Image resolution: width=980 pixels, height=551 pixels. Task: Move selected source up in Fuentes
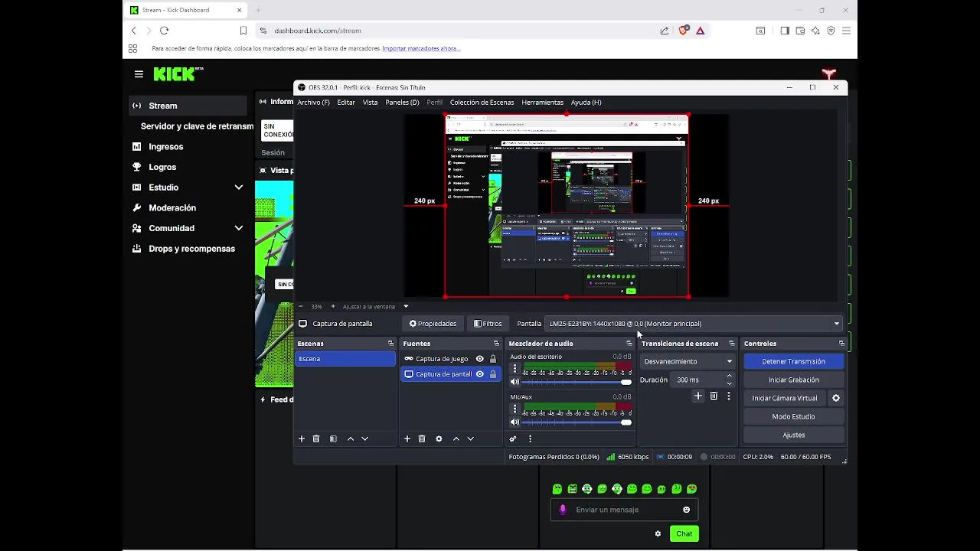tap(456, 439)
